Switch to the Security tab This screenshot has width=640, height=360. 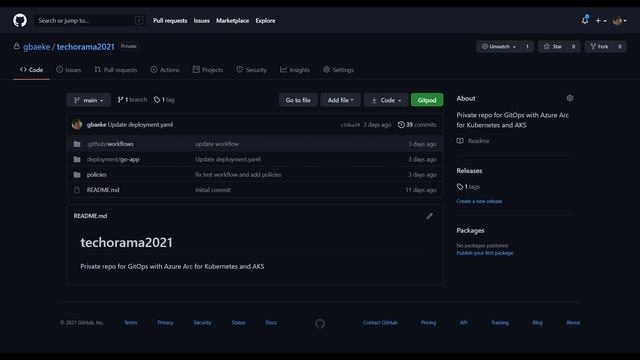[x=251, y=70]
